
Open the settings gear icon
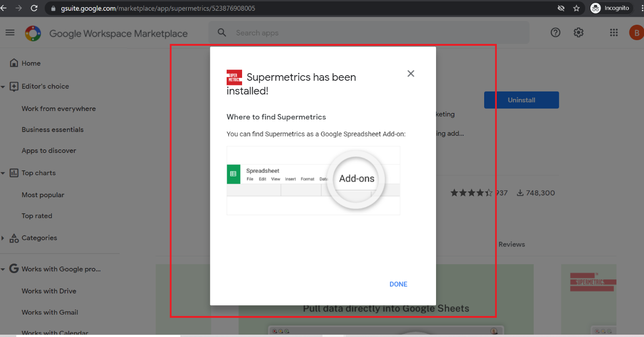tap(579, 32)
